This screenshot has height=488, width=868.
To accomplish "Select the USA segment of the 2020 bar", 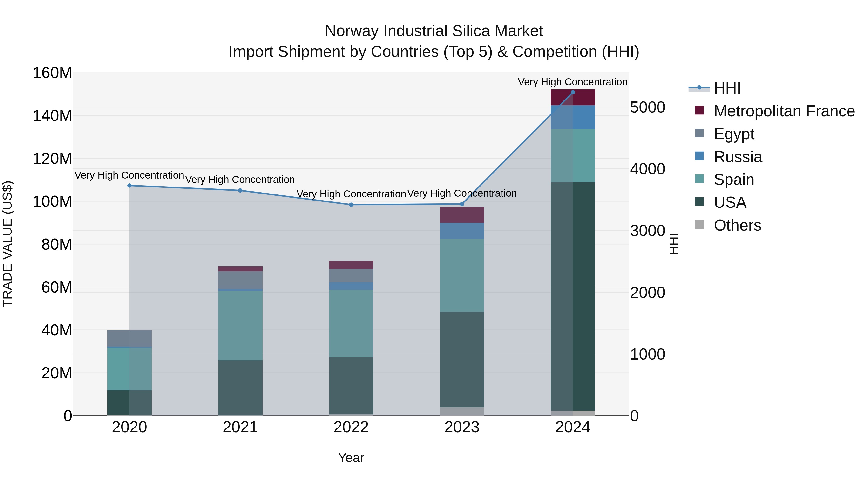I will 129,403.
